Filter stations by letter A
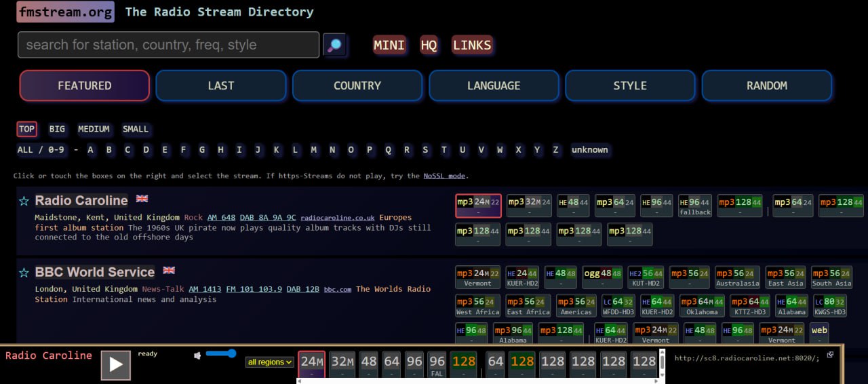The image size is (868, 384). pyautogui.click(x=91, y=150)
